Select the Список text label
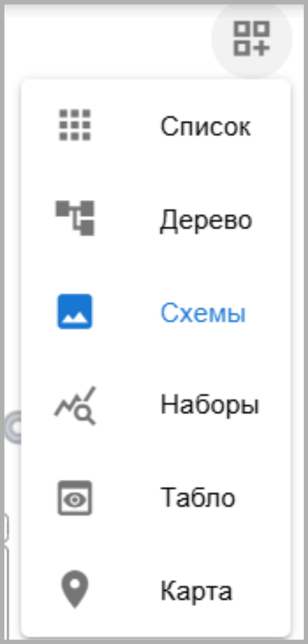Viewport: 308px width, 644px height. coord(205,127)
